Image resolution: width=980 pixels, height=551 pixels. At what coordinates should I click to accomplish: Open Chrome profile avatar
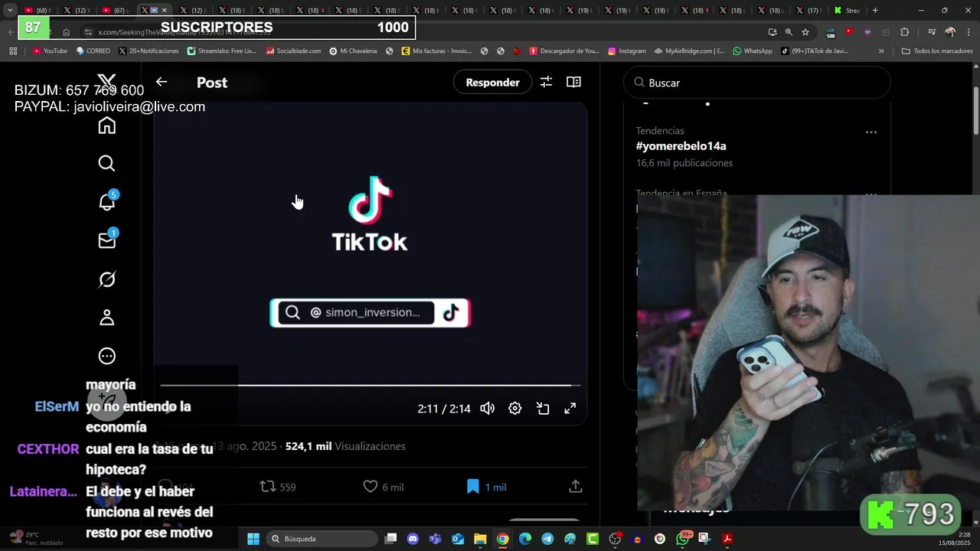point(950,32)
